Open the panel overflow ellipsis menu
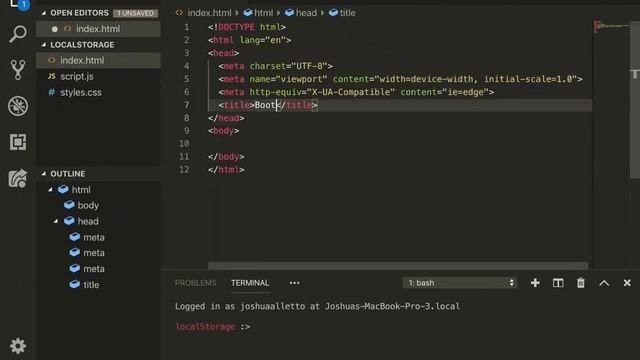 pos(294,283)
